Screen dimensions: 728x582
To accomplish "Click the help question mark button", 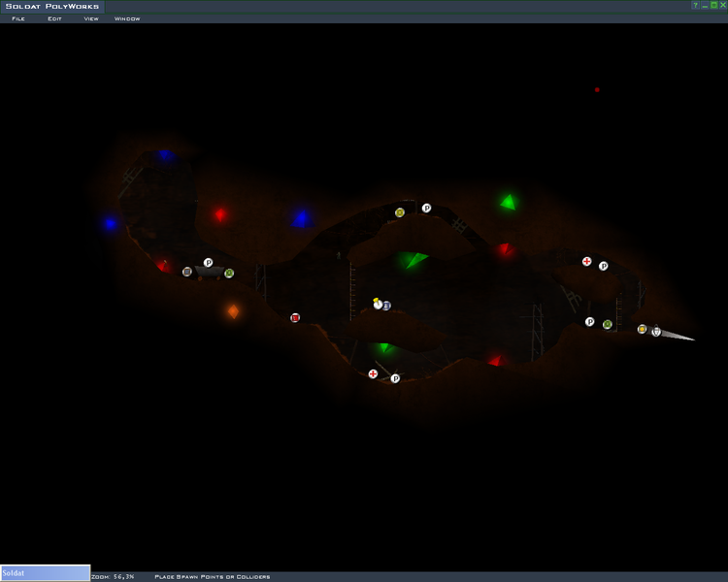I will click(695, 6).
